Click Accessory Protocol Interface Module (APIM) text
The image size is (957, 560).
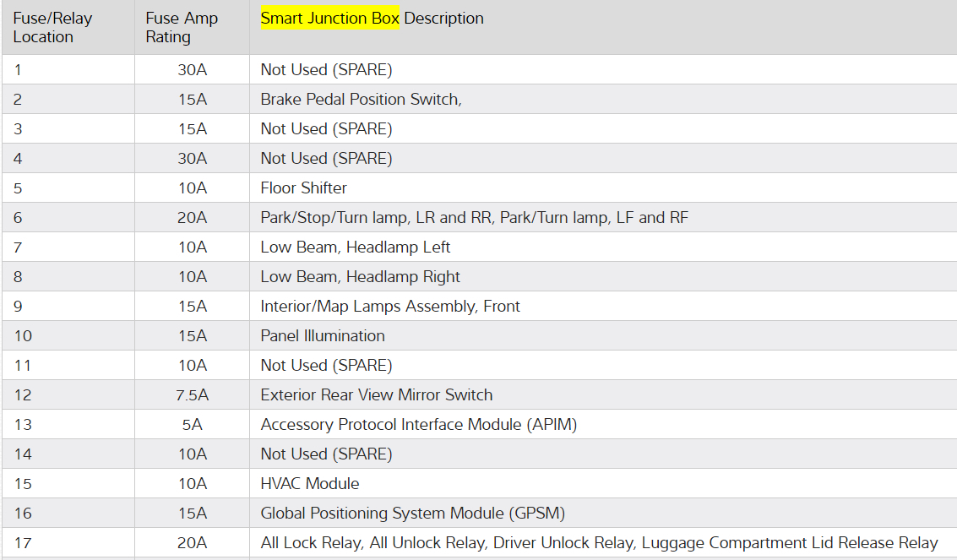click(x=418, y=425)
